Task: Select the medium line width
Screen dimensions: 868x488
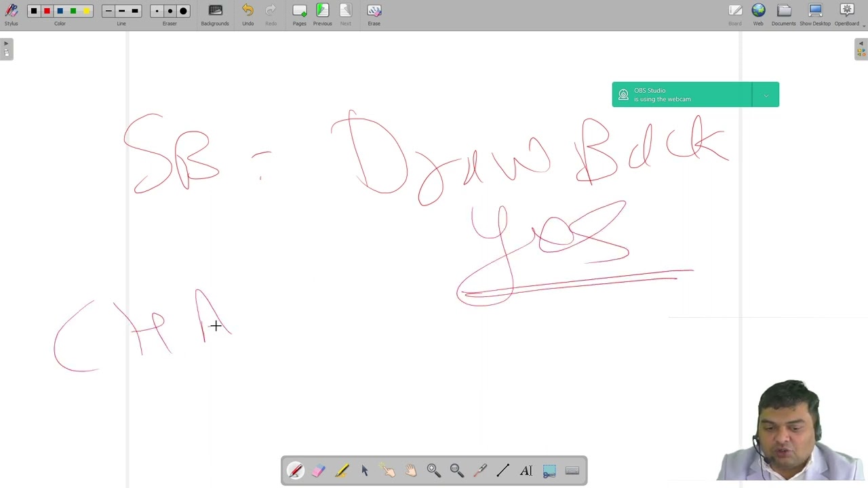Action: pyautogui.click(x=121, y=11)
